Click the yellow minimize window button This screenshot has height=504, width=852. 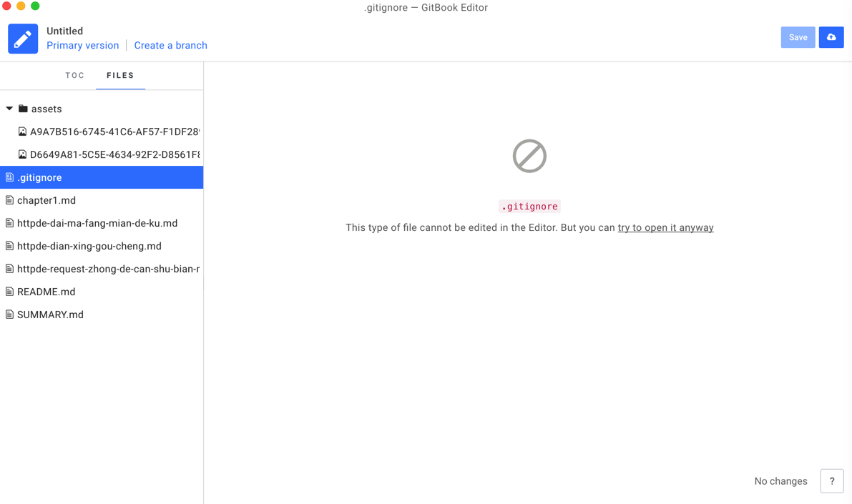tap(21, 6)
